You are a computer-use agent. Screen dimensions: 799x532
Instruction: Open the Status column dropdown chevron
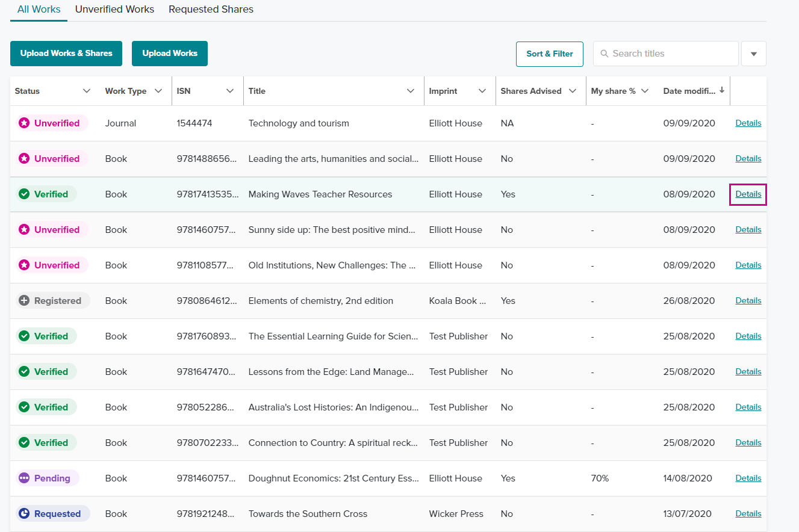coord(87,91)
